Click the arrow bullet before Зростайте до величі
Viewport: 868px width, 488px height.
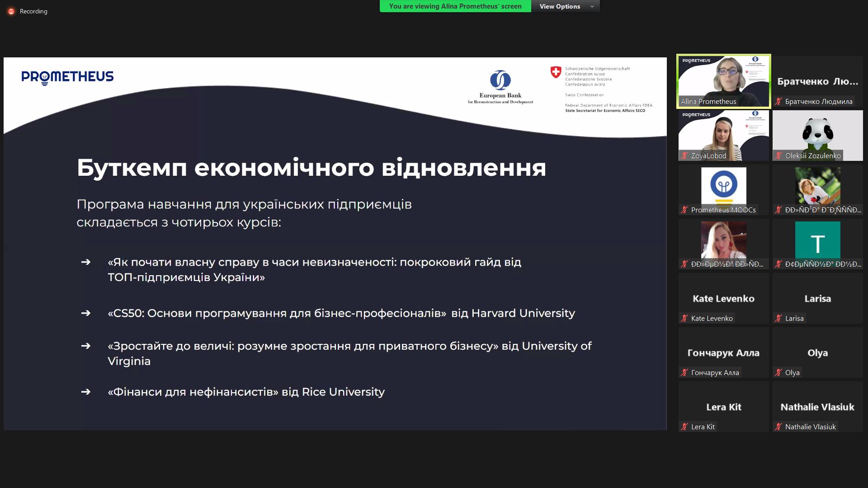tap(86, 346)
